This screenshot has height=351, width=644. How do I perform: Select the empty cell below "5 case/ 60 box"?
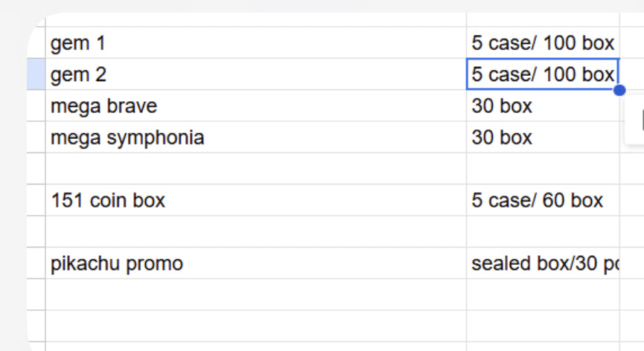point(543,232)
